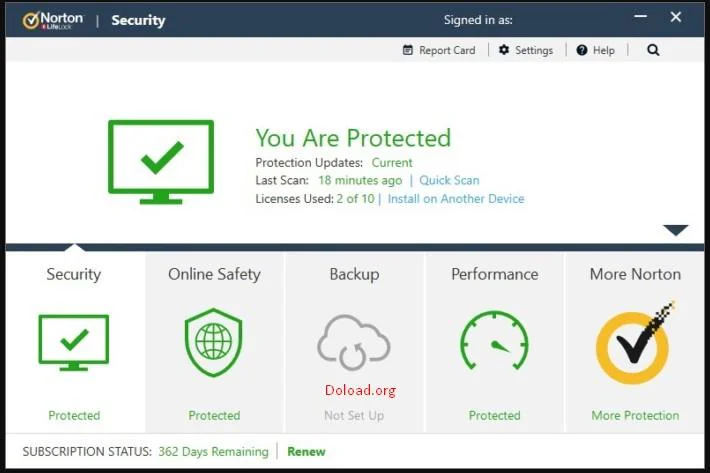Select the small Security monitor icon
Viewport: 710px width, 473px height.
click(74, 343)
